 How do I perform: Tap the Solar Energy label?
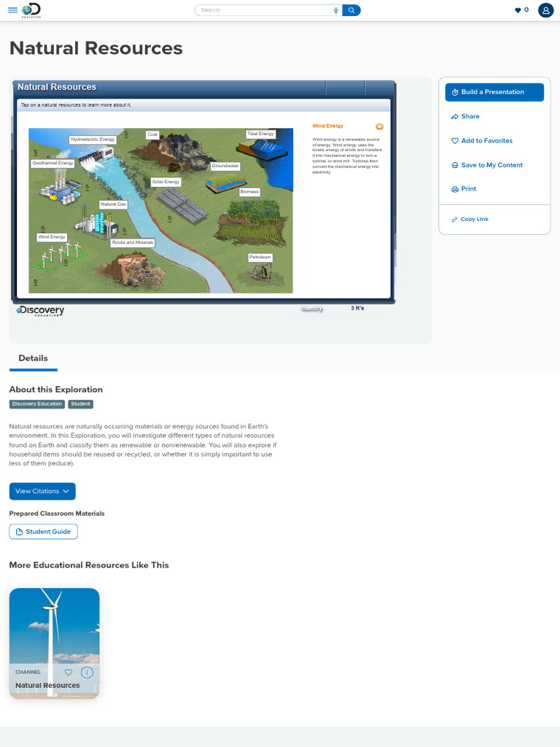[x=166, y=182]
